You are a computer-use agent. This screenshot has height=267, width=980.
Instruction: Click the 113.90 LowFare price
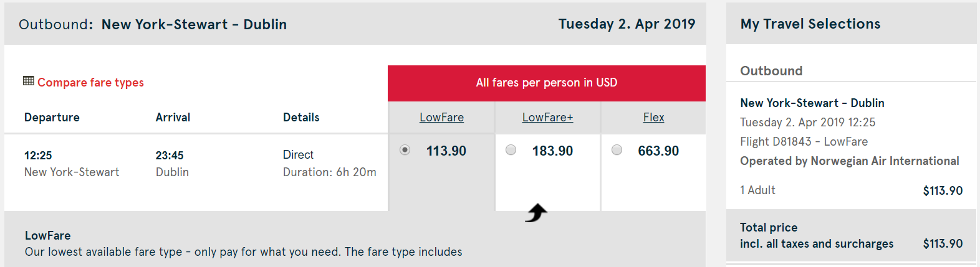[446, 151]
